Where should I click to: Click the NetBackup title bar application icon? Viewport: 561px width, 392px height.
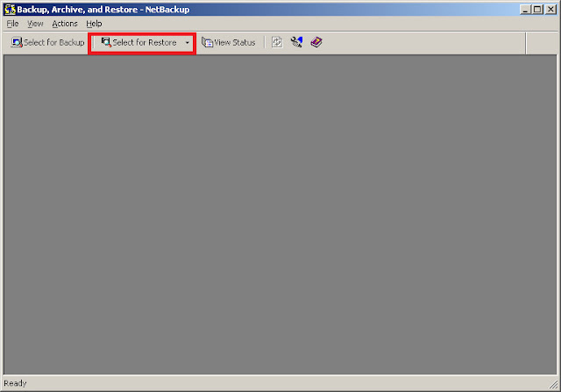[x=10, y=10]
